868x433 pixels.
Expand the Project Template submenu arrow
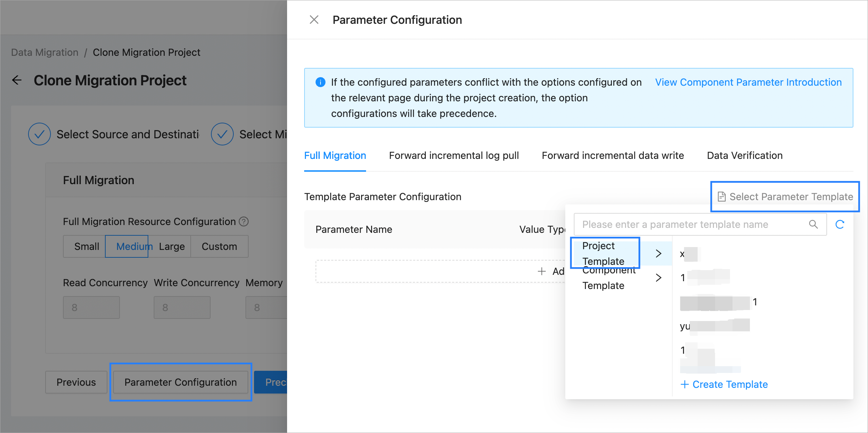coord(658,253)
